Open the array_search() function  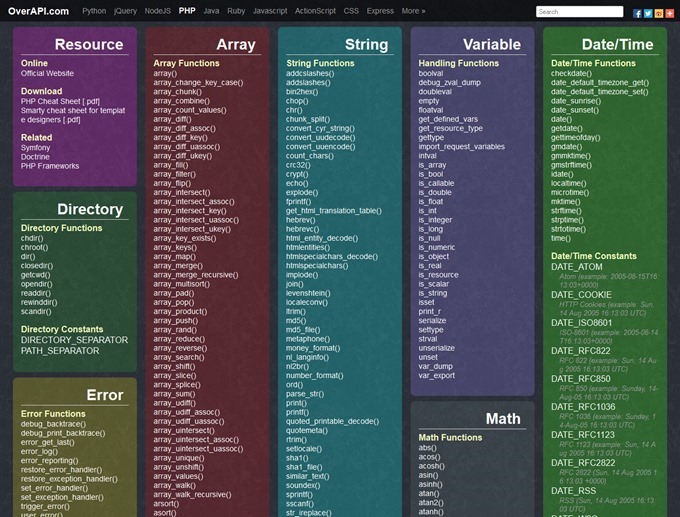tap(179, 357)
